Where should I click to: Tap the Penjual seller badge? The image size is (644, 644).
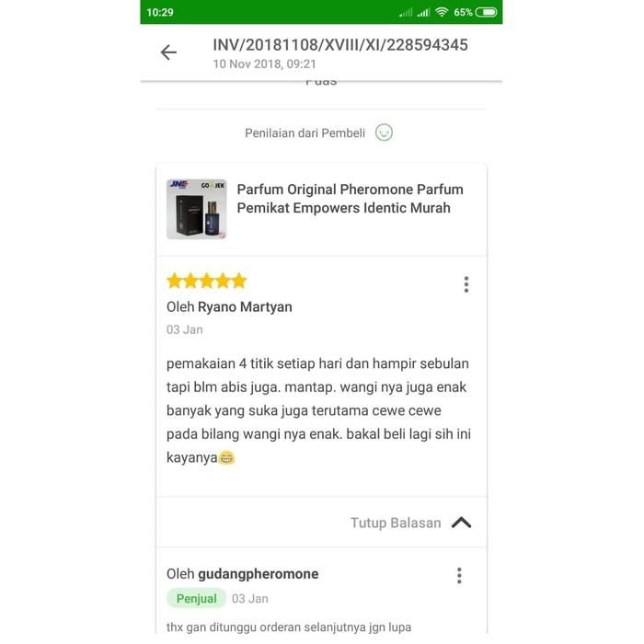(196, 598)
